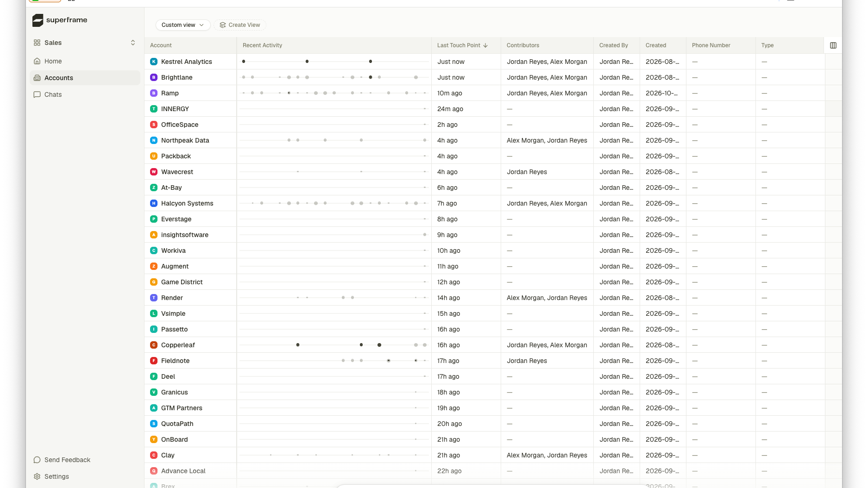Click the Home icon in the sidebar

coord(37,61)
